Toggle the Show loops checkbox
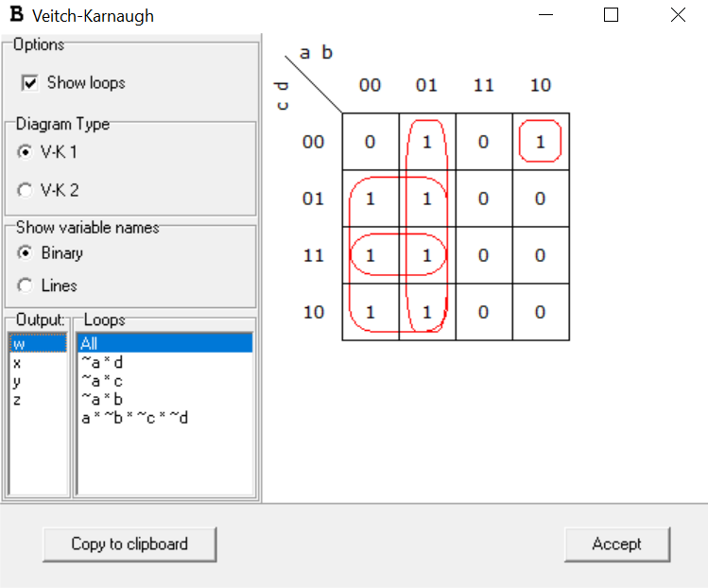This screenshot has width=708, height=588. click(29, 83)
